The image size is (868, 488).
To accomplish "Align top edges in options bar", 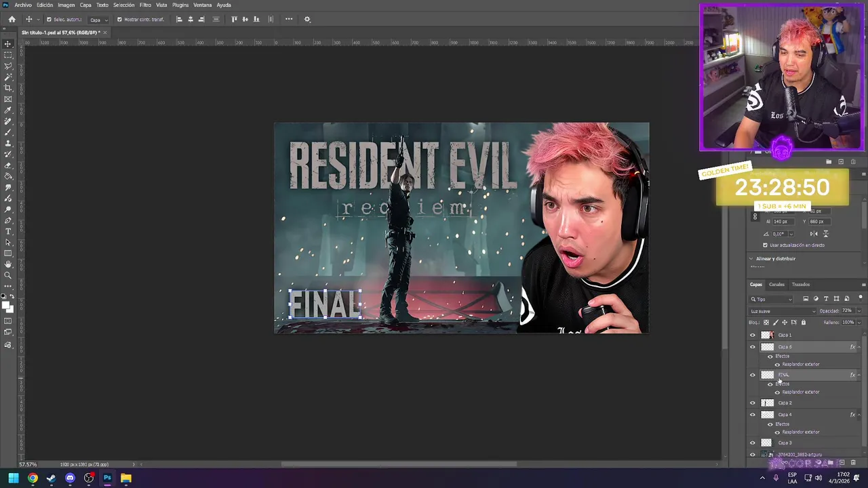I will click(234, 19).
